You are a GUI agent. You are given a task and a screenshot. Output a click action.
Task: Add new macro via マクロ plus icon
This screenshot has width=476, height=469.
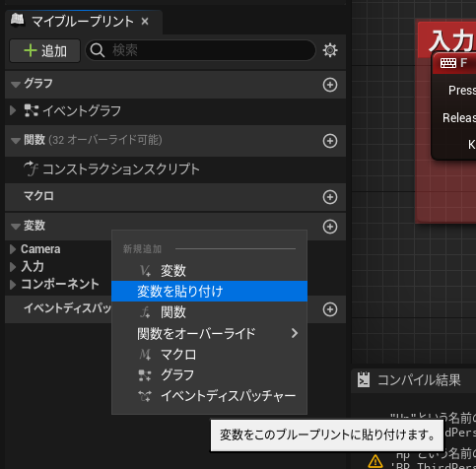330,197
